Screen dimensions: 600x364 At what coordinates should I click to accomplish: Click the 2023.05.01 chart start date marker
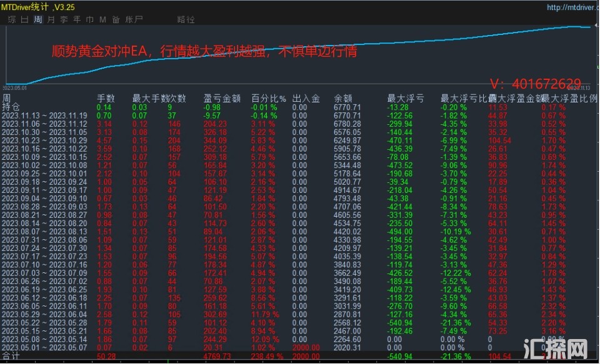15,89
